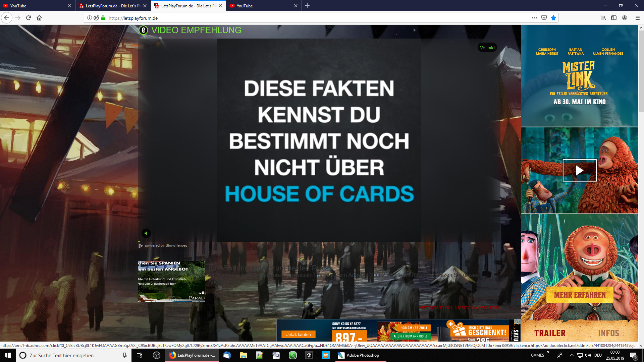This screenshot has height=362, width=644.
Task: Click the green 'e' logo beside Video Empfehlung
Action: tap(143, 30)
